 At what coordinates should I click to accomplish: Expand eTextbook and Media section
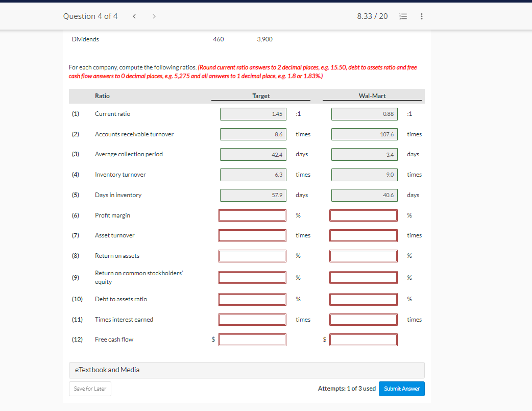pyautogui.click(x=247, y=370)
